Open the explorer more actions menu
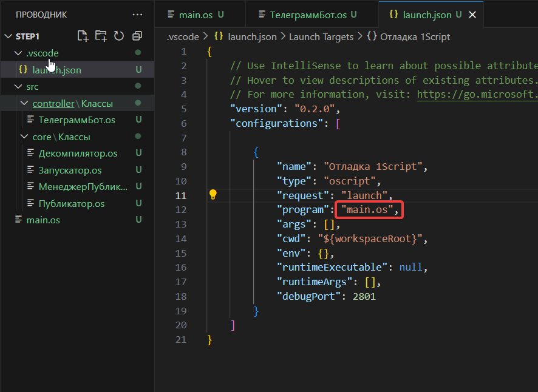This screenshot has height=392, width=538. tap(138, 15)
